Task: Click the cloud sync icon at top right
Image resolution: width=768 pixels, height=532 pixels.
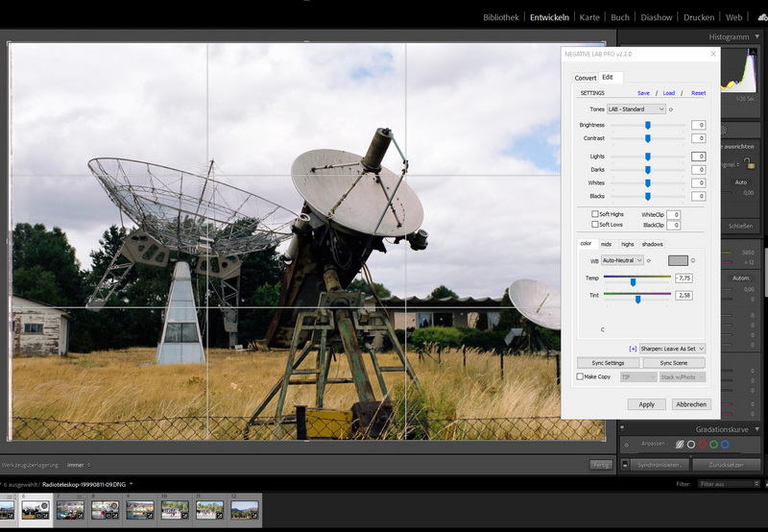Action: click(x=762, y=17)
